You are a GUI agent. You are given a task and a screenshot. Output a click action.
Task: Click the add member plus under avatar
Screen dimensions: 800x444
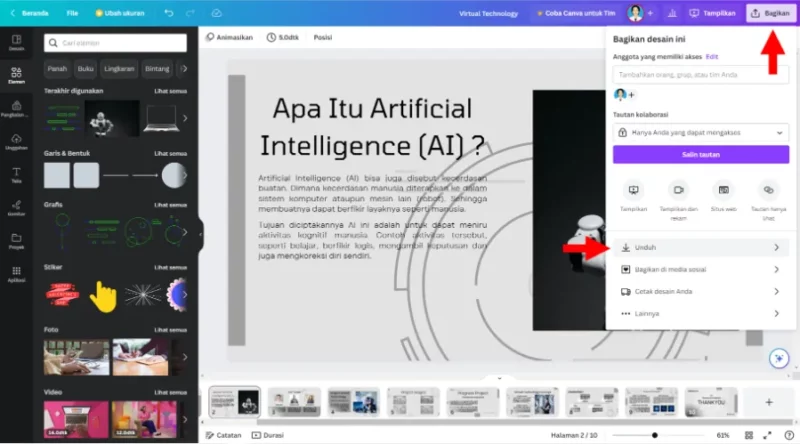point(632,95)
